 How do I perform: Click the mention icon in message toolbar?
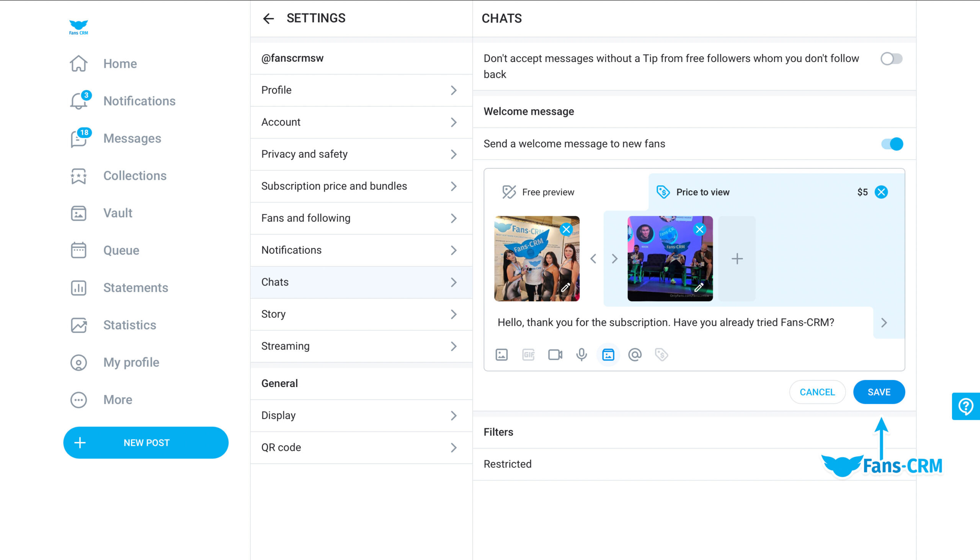pyautogui.click(x=635, y=354)
